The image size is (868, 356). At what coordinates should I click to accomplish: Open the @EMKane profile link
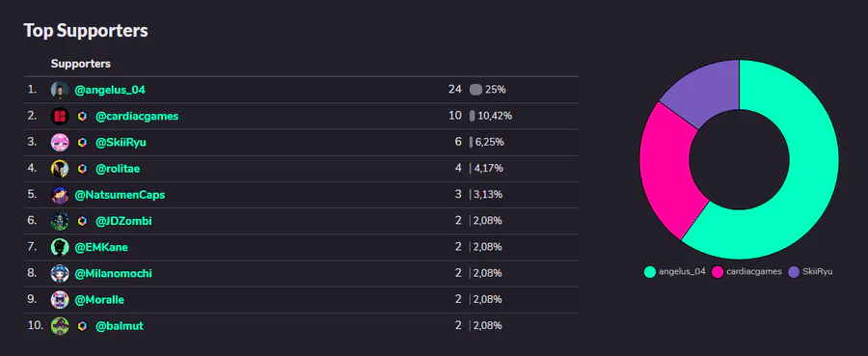point(101,248)
